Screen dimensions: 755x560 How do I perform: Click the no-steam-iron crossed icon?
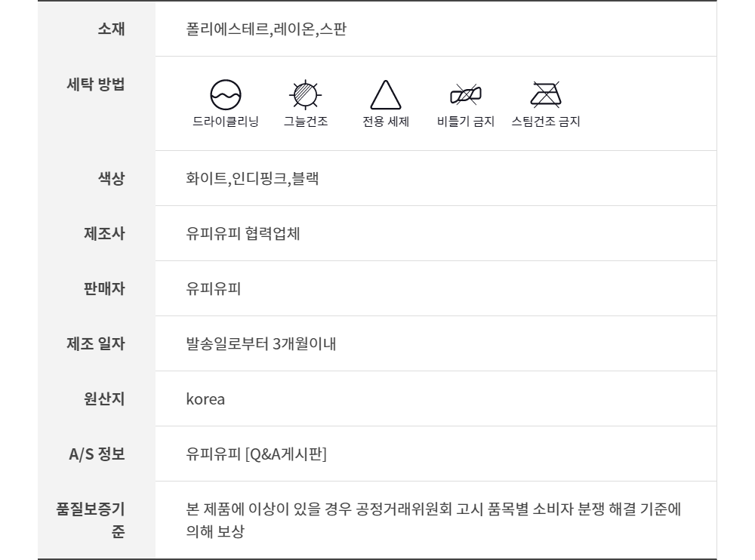[545, 94]
